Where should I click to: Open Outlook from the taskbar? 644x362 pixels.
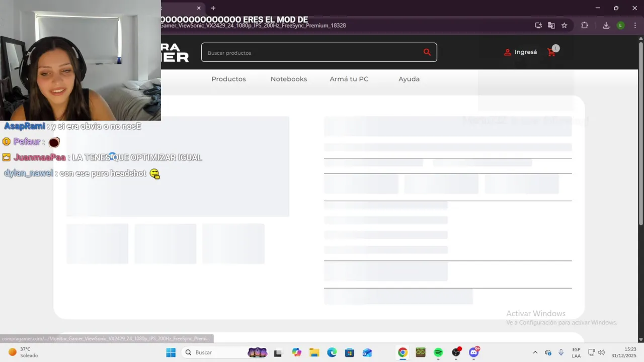(x=367, y=352)
